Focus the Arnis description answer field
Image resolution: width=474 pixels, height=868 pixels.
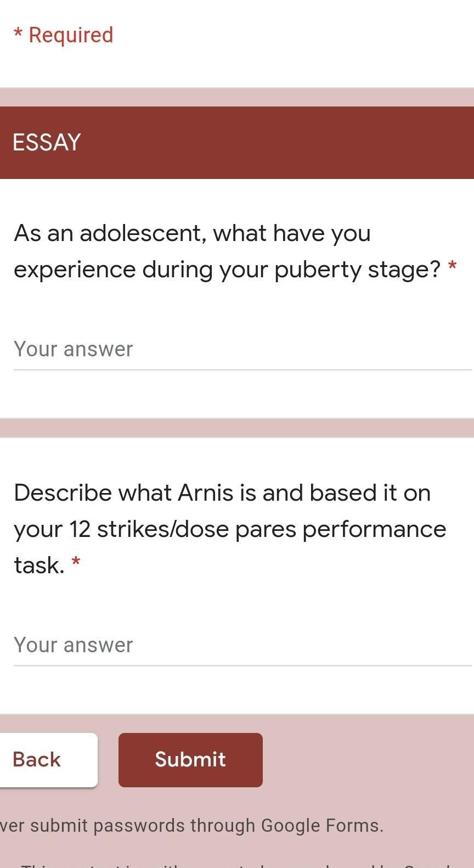[x=241, y=645]
